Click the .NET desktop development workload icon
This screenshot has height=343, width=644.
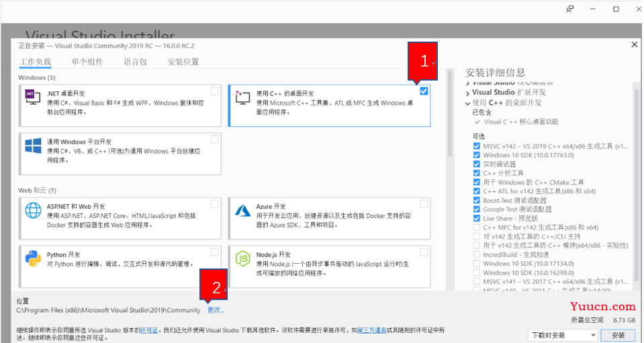point(33,97)
